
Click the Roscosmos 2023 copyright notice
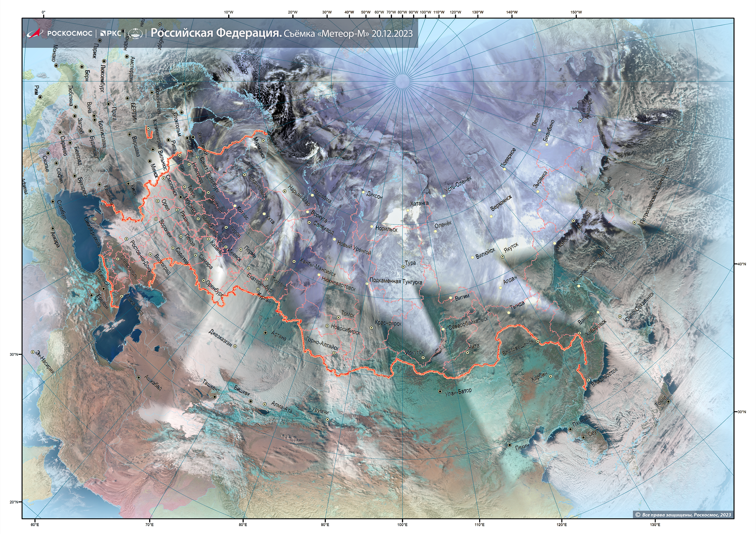[x=684, y=515]
